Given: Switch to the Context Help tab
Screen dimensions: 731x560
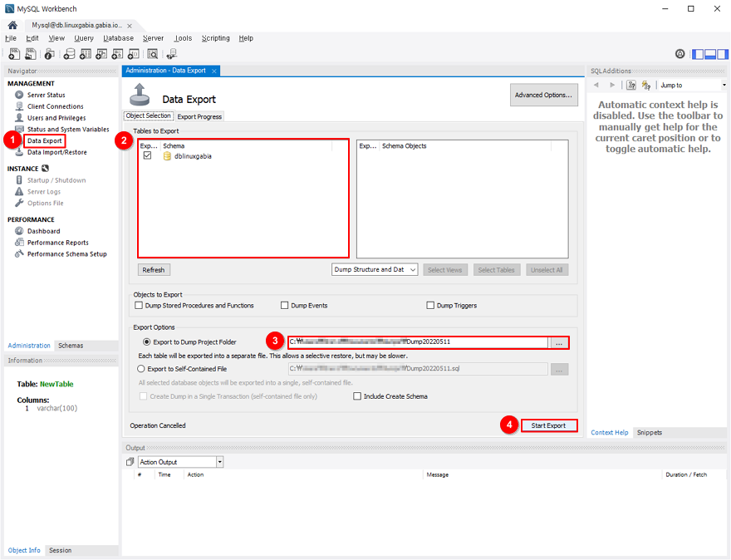Looking at the screenshot, I should tap(610, 433).
